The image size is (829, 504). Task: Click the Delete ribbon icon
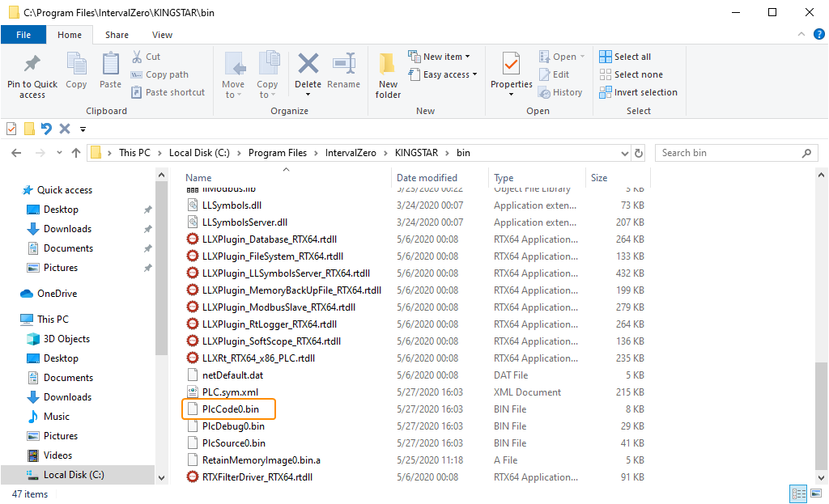coord(308,70)
